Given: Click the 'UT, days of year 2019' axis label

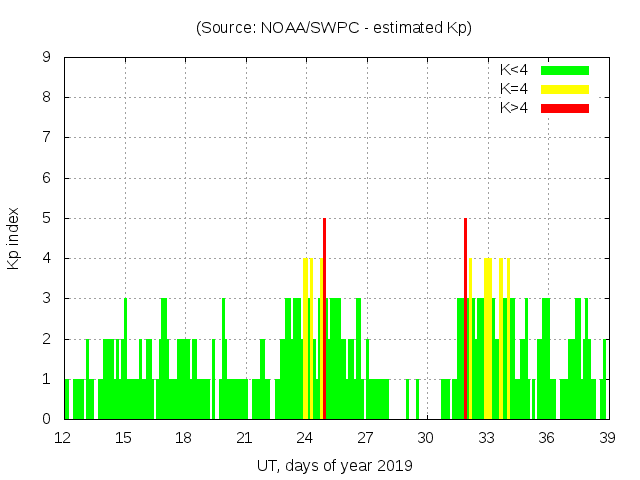Looking at the screenshot, I should point(334,465).
